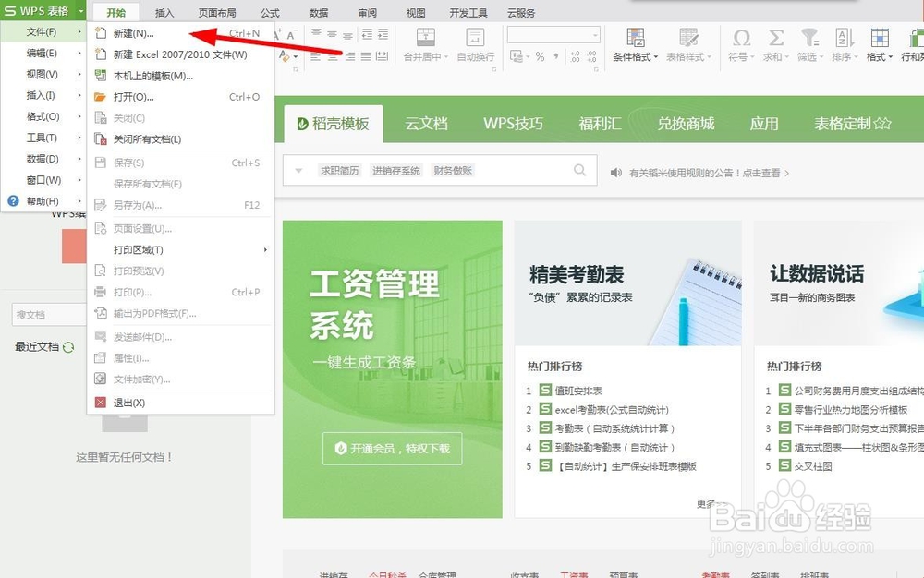The width and height of the screenshot is (924, 578).
Task: Click the Omega symbol icon
Action: [741, 38]
